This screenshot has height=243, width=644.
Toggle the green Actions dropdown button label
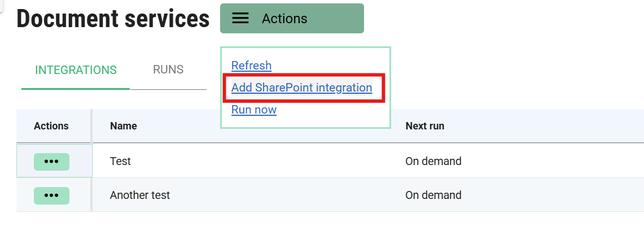(x=284, y=19)
